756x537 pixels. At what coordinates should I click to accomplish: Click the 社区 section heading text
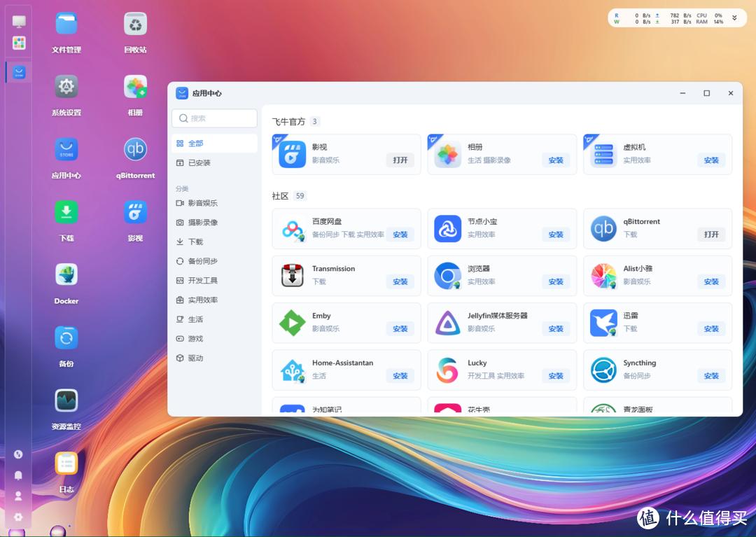pyautogui.click(x=280, y=196)
